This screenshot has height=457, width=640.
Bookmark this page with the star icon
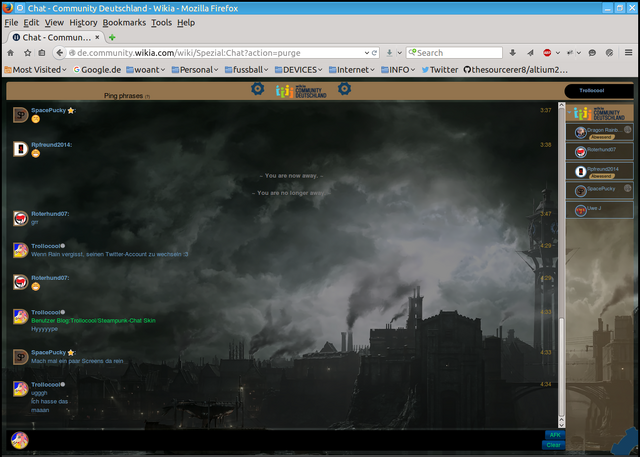27,53
